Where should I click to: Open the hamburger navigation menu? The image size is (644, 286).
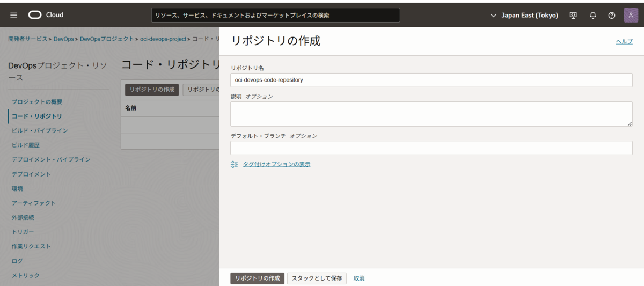click(14, 15)
